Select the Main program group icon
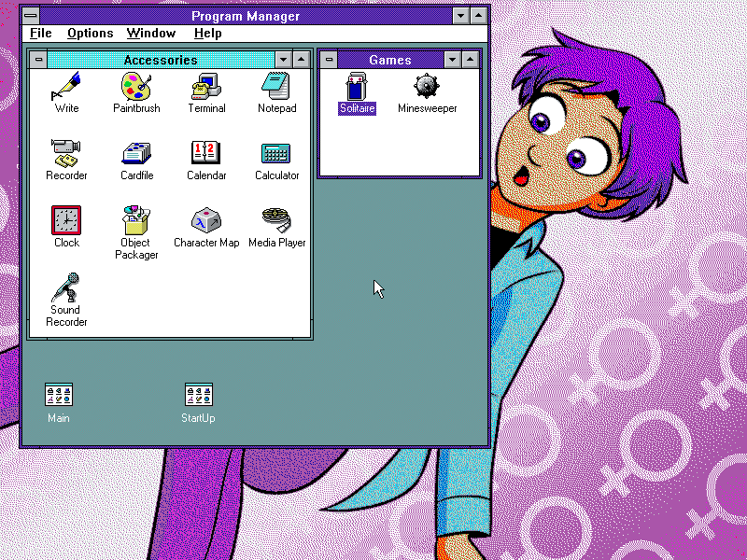 coord(59,395)
